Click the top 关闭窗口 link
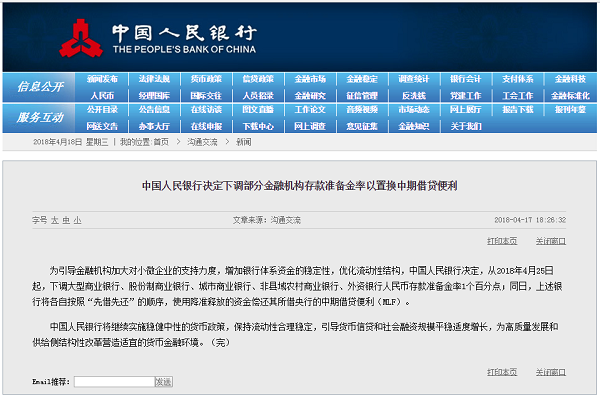The width and height of the screenshot is (600, 396). 551,241
